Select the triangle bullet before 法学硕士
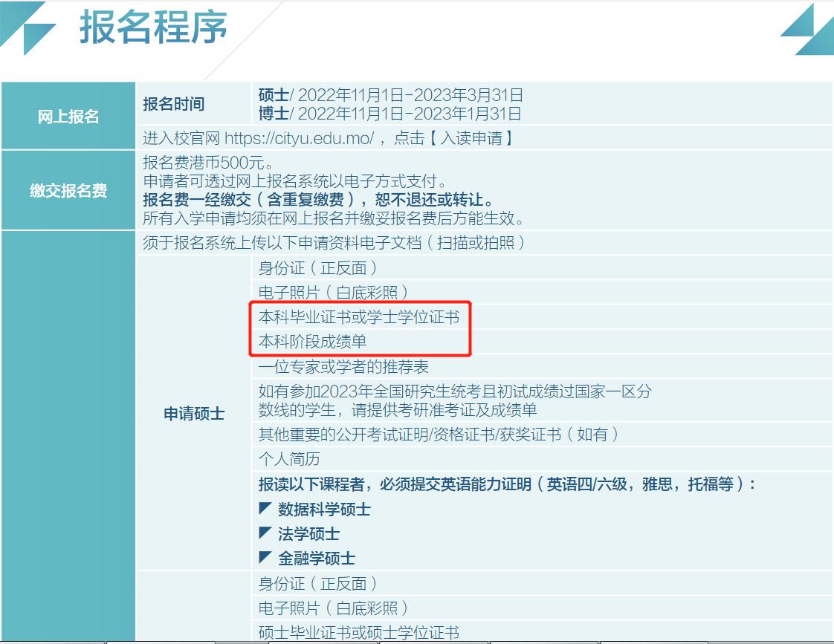This screenshot has height=644, width=834. [x=265, y=534]
